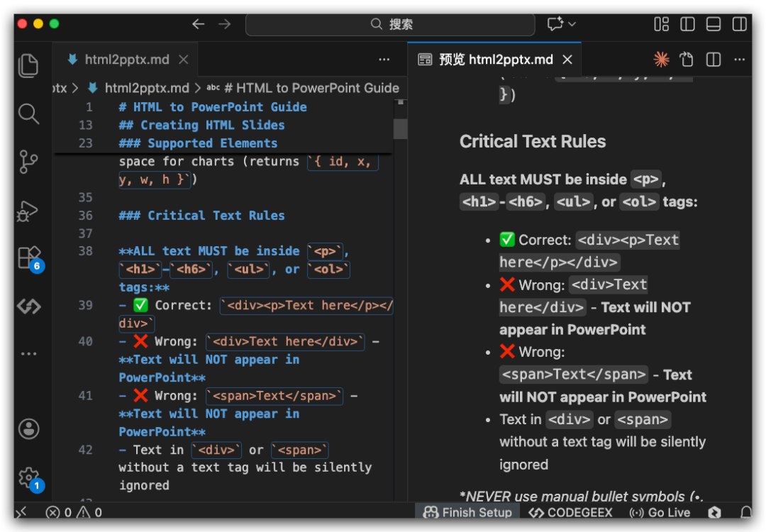
Task: Close the preview html2pptx.md tab
Action: [567, 60]
